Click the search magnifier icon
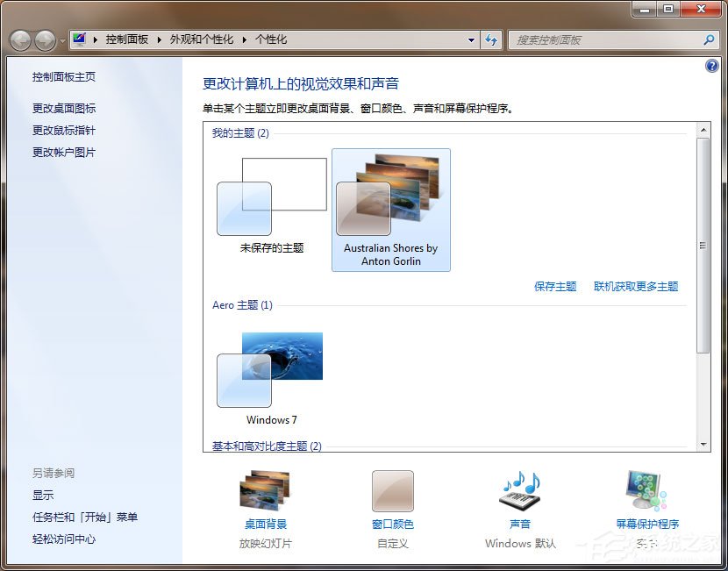The image size is (728, 571). pos(708,39)
